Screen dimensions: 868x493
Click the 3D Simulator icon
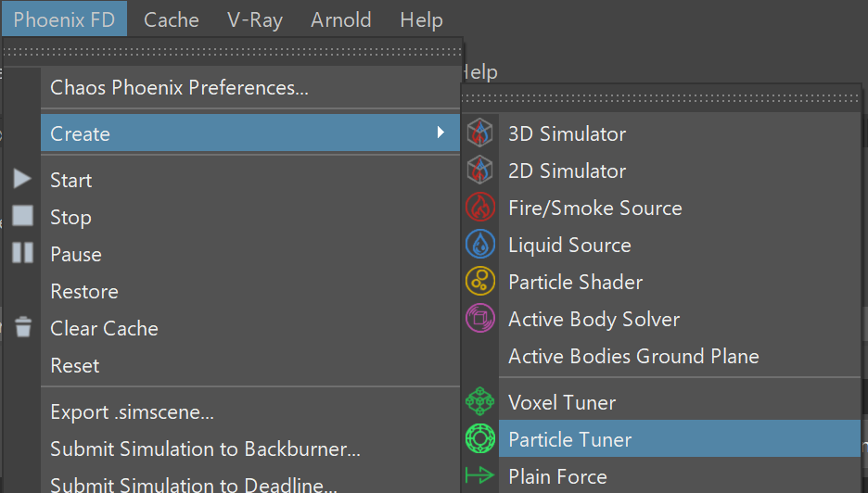(480, 133)
